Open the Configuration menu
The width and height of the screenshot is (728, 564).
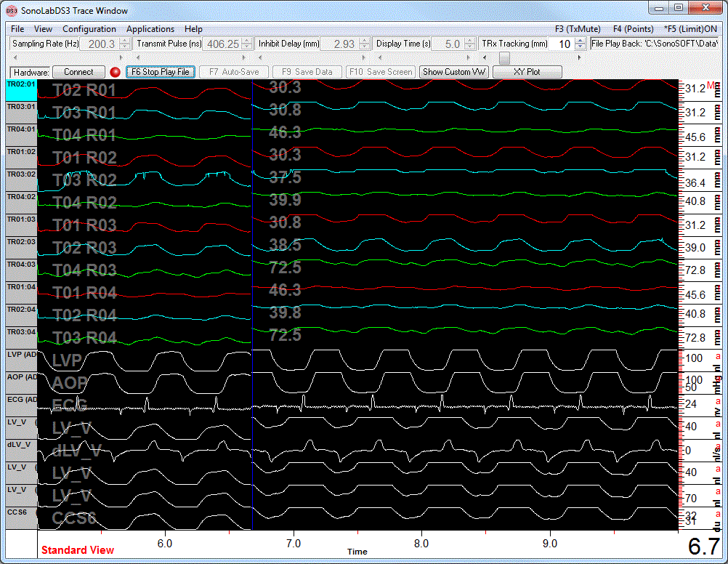[x=89, y=29]
